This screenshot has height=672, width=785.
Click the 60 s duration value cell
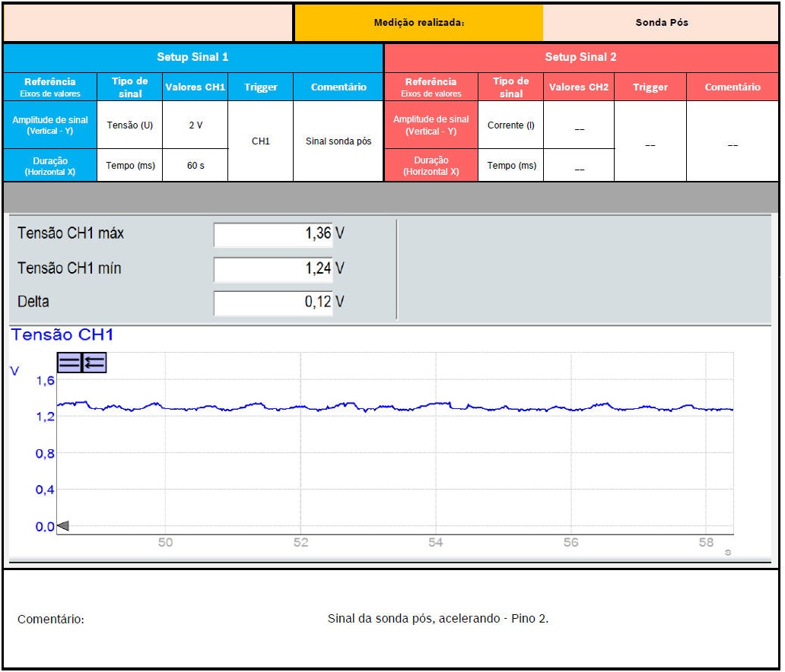point(195,166)
